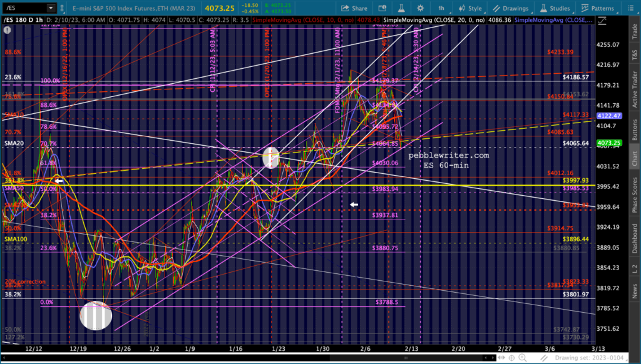Click the scroll-left arrow on bottom scrollbar
Viewport: 641px width, 364px height.
(x=486, y=358)
